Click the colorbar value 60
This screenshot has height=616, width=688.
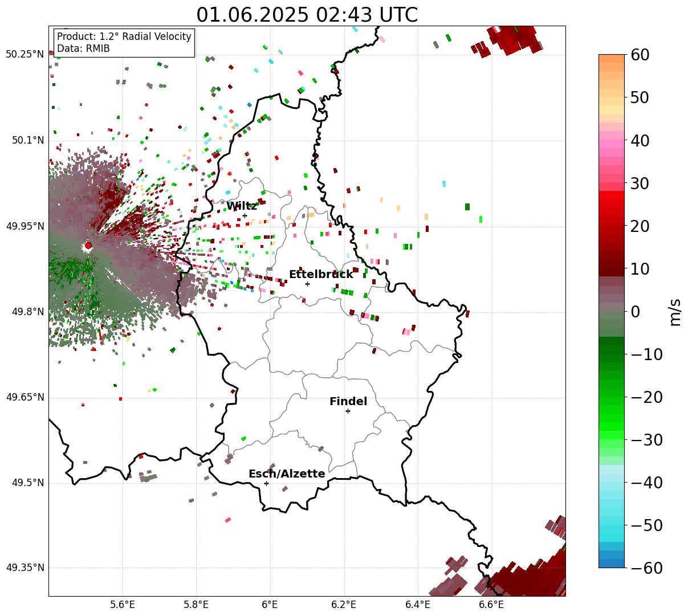point(640,55)
